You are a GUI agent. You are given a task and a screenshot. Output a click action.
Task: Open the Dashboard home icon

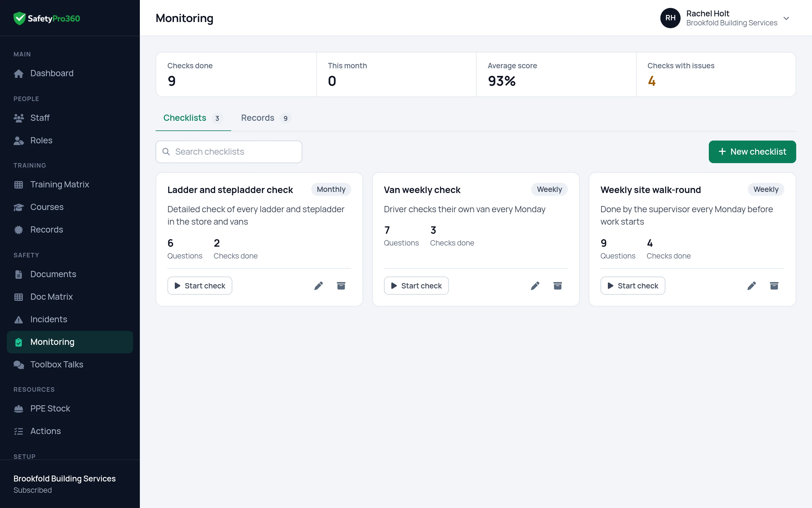[x=18, y=74]
